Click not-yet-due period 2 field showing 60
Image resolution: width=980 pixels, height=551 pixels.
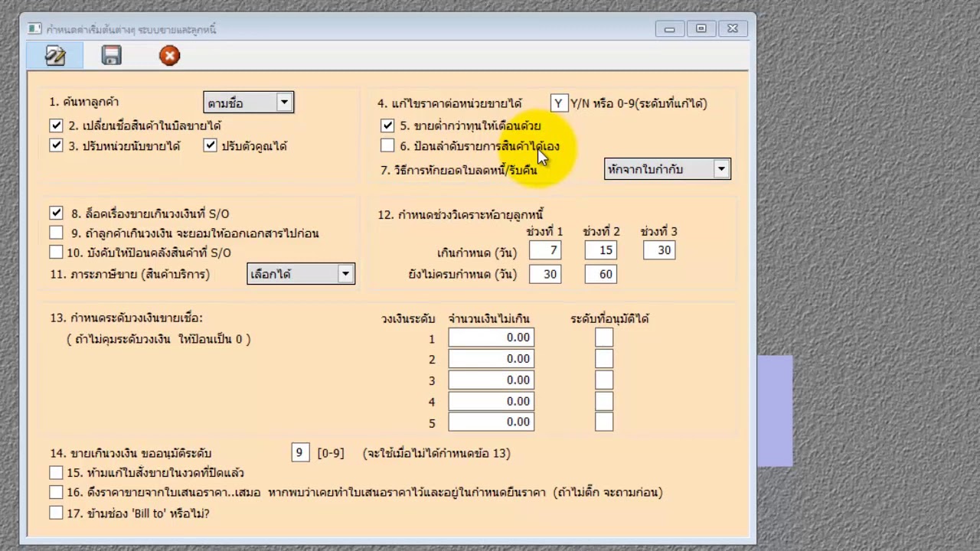(x=600, y=274)
